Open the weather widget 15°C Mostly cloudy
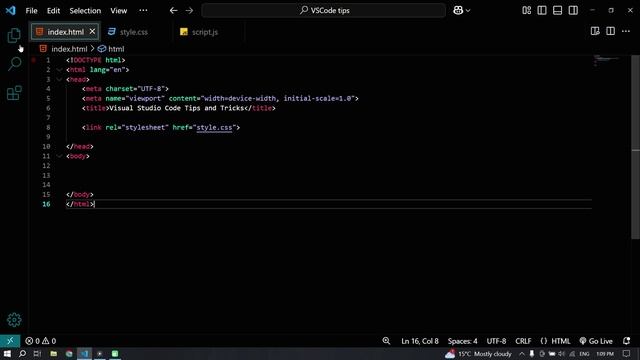The height and width of the screenshot is (360, 640). [x=478, y=354]
